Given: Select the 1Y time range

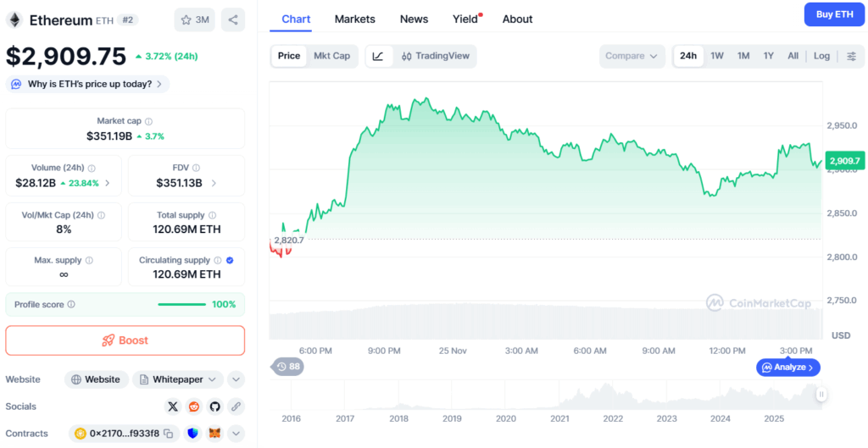Looking at the screenshot, I should (768, 56).
